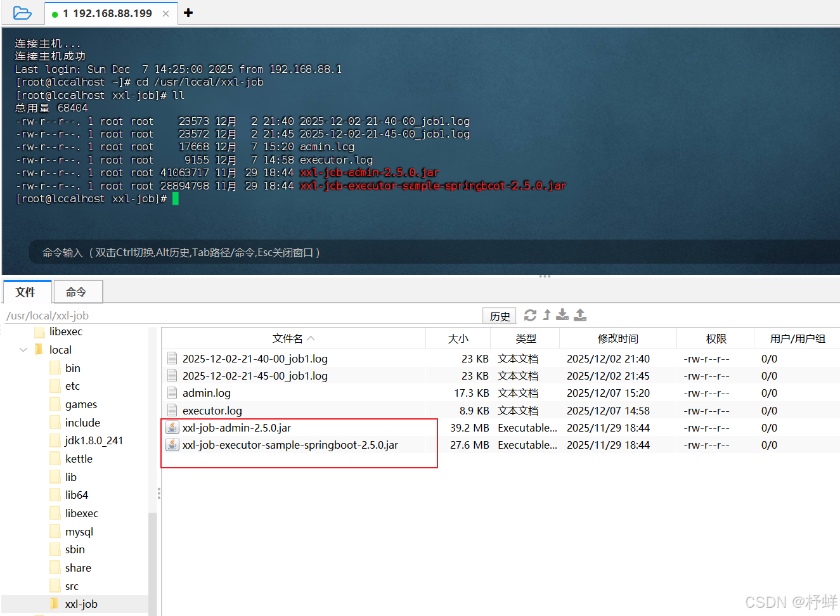Sort by 修改时间 column header

(x=617, y=338)
